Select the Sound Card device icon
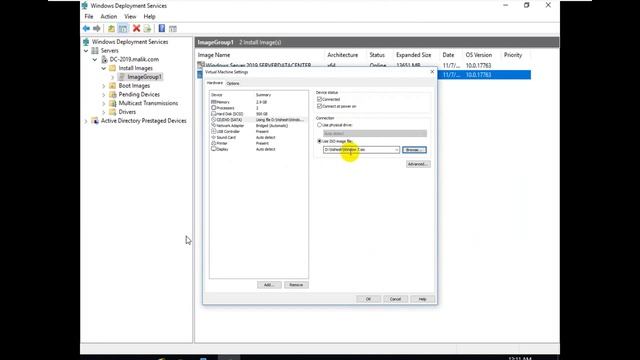Image resolution: width=640 pixels, height=360 pixels. tap(213, 138)
